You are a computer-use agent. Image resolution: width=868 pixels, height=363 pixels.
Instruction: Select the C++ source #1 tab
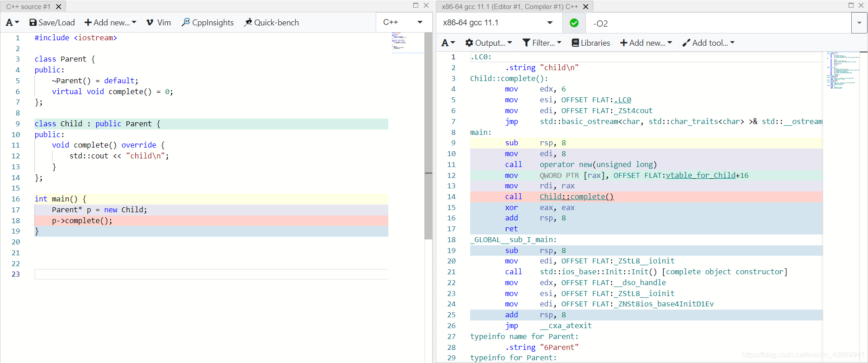click(x=28, y=7)
